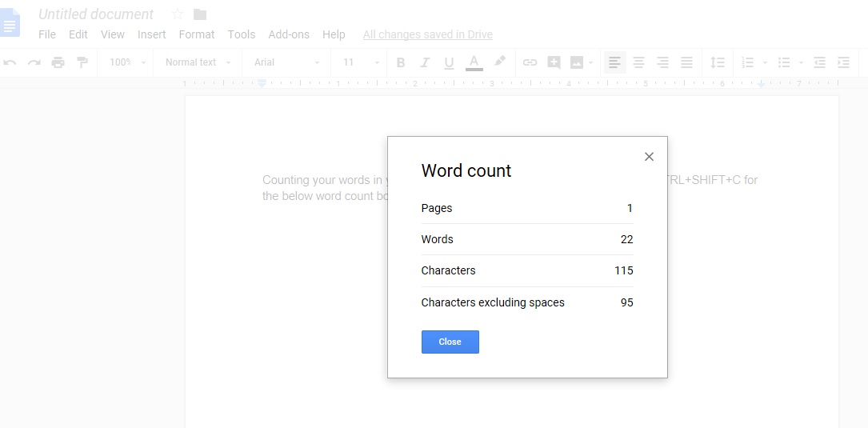Open the Normal text style dropdown

(x=198, y=62)
